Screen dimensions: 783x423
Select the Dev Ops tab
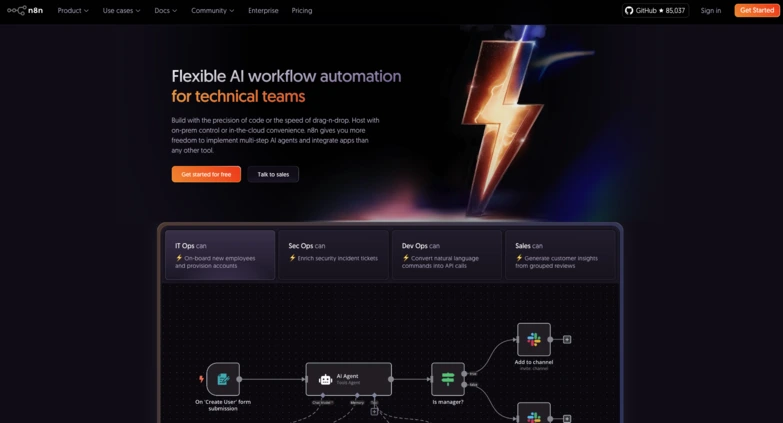tap(447, 255)
